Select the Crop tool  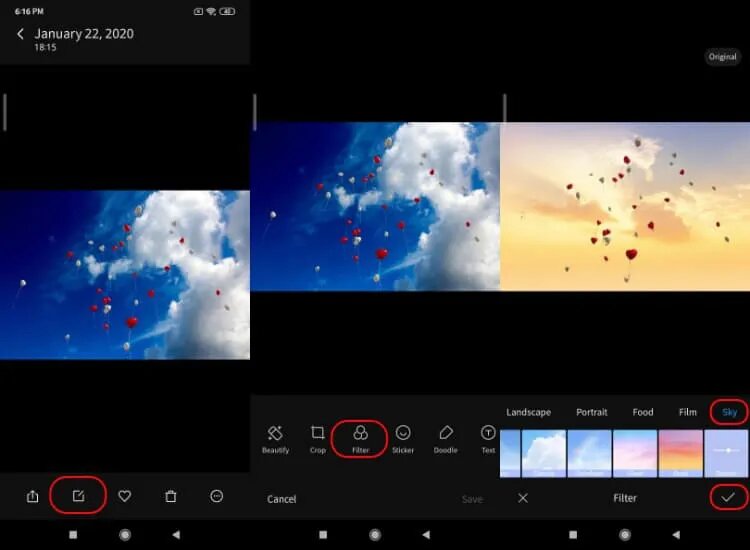click(x=318, y=438)
